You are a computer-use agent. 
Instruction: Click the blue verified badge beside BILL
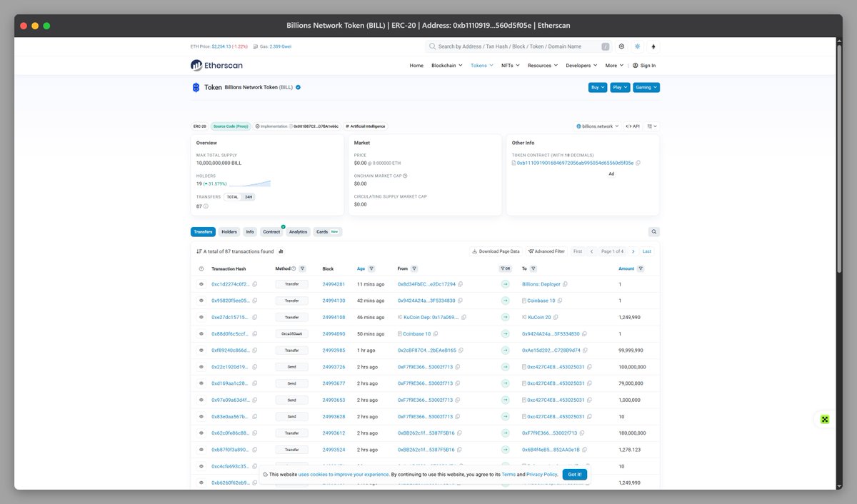click(x=298, y=87)
